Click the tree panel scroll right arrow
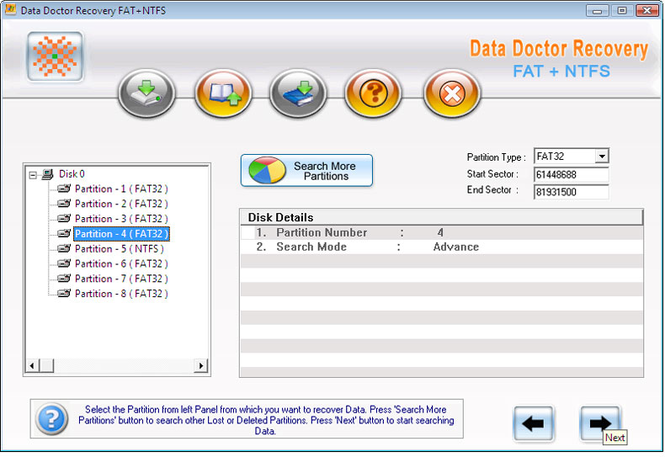This screenshot has width=665, height=457. pos(200,365)
